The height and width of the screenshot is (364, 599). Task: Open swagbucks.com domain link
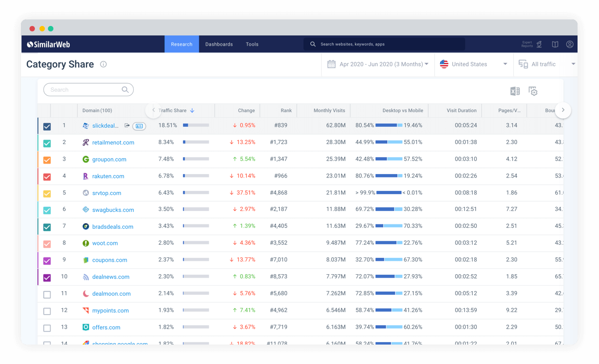coord(113,210)
